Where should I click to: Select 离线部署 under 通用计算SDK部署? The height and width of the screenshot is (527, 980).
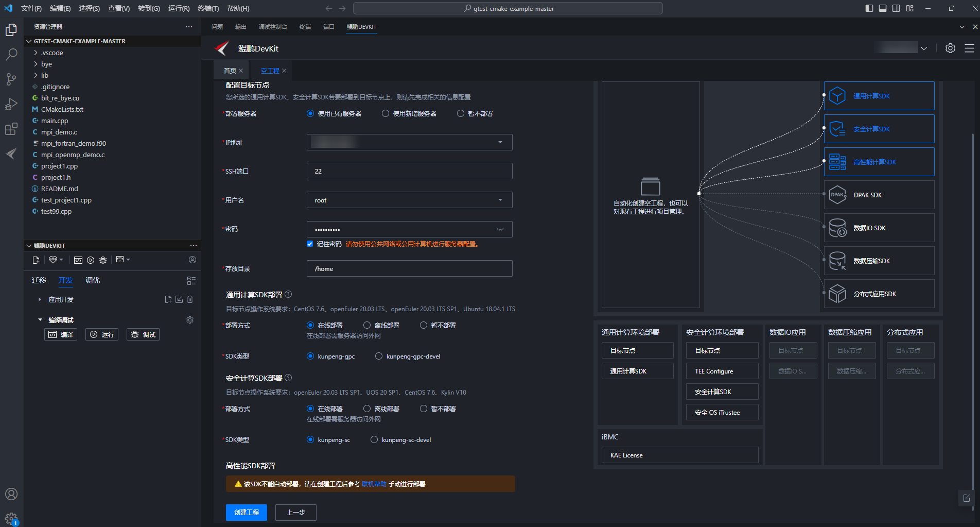click(367, 325)
